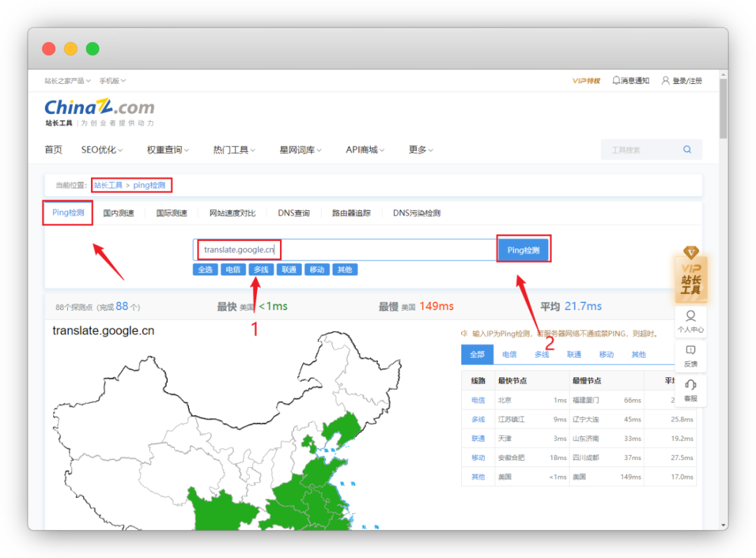The image size is (756, 558).
Task: Toggle the 移动 line option under input
Action: tap(317, 270)
